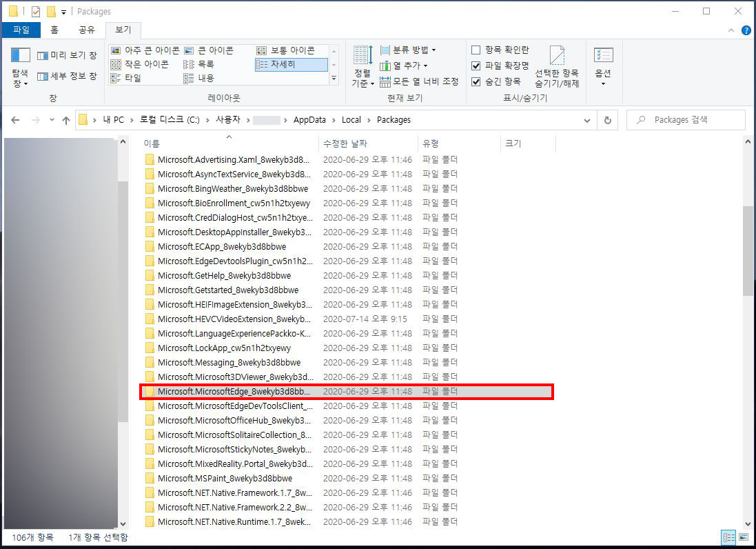Navigate to 내 PC in address bar
The width and height of the screenshot is (756, 549).
(113, 120)
